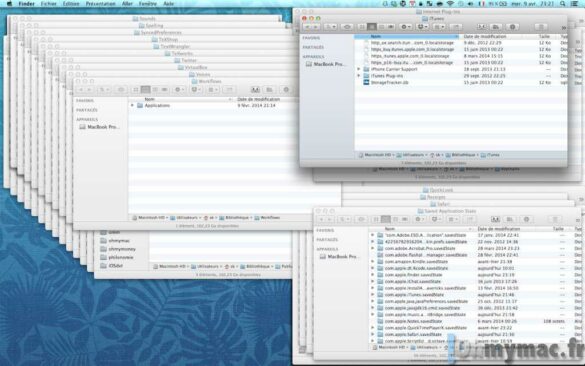Switch Saved Application State window to column view
This screenshot has height=366, width=585.
tap(396, 219)
